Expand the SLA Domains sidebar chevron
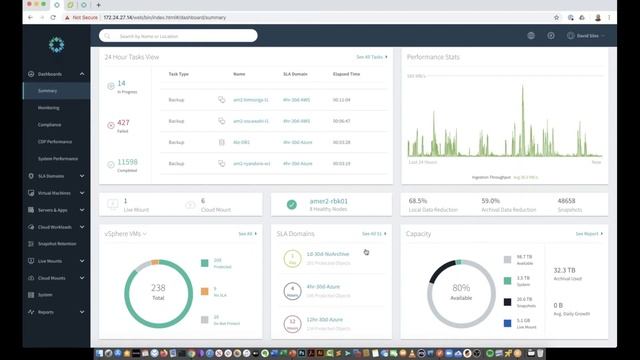 pyautogui.click(x=82, y=176)
